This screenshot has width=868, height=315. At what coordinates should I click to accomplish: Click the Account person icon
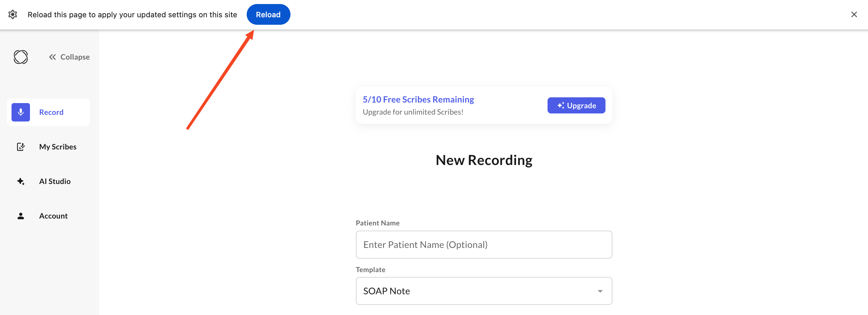(20, 216)
